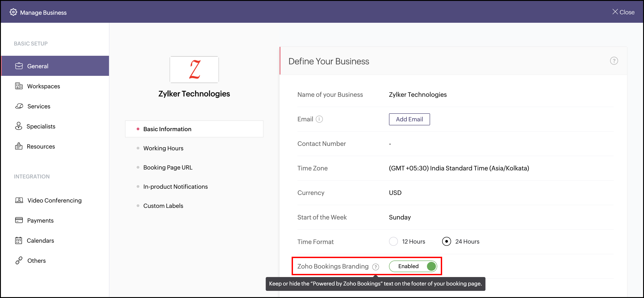Image resolution: width=644 pixels, height=298 pixels.
Task: Open Custom Labels section
Action: click(163, 206)
